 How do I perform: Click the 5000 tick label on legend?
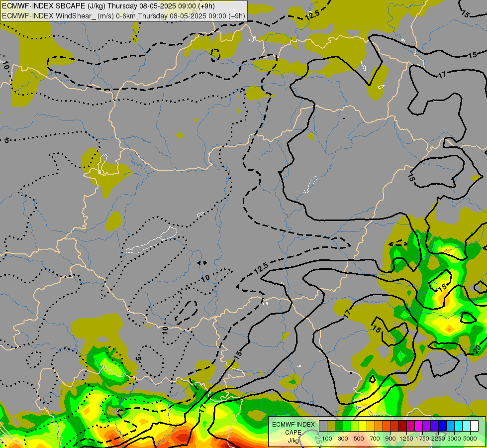470,439
